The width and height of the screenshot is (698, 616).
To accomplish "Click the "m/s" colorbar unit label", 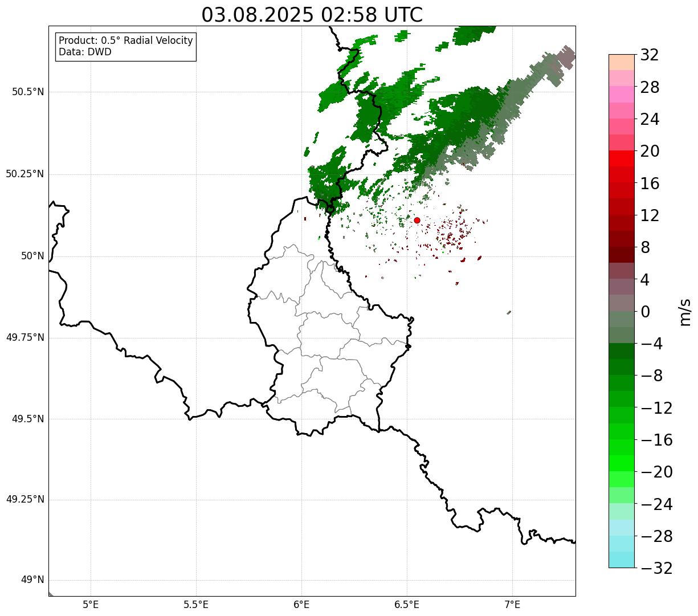I will click(685, 312).
